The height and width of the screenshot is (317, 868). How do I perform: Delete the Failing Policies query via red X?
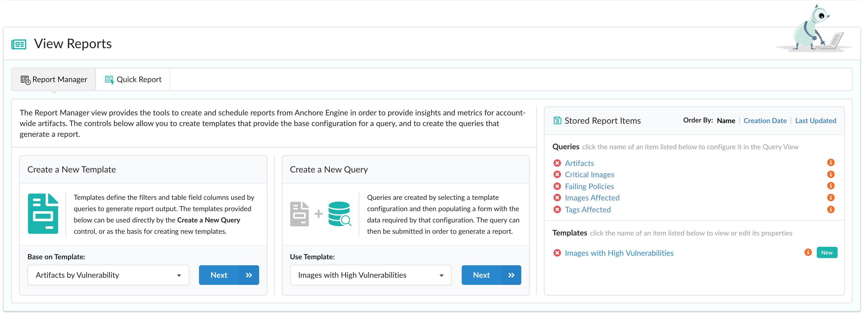557,186
